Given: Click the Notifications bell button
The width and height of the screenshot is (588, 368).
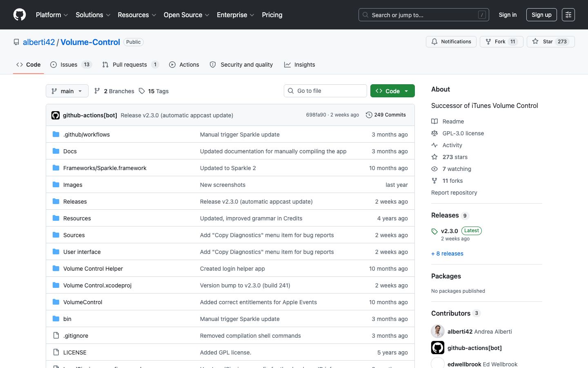Looking at the screenshot, I should (451, 42).
